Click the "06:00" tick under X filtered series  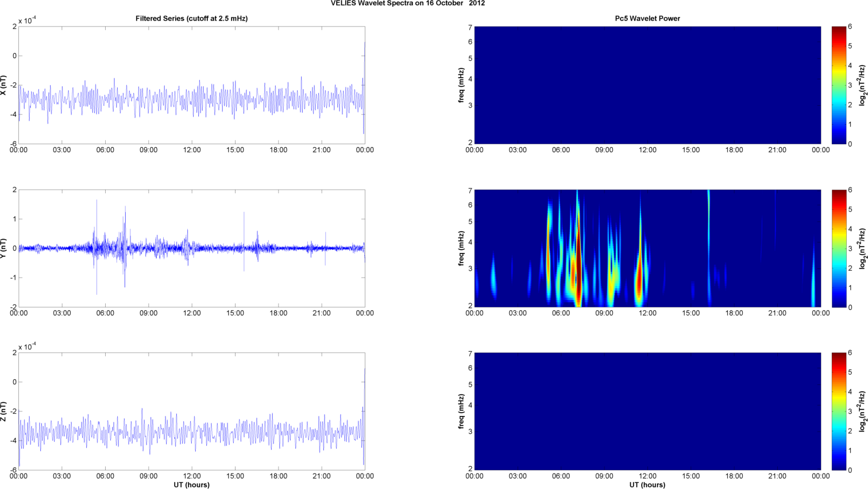pyautogui.click(x=105, y=150)
